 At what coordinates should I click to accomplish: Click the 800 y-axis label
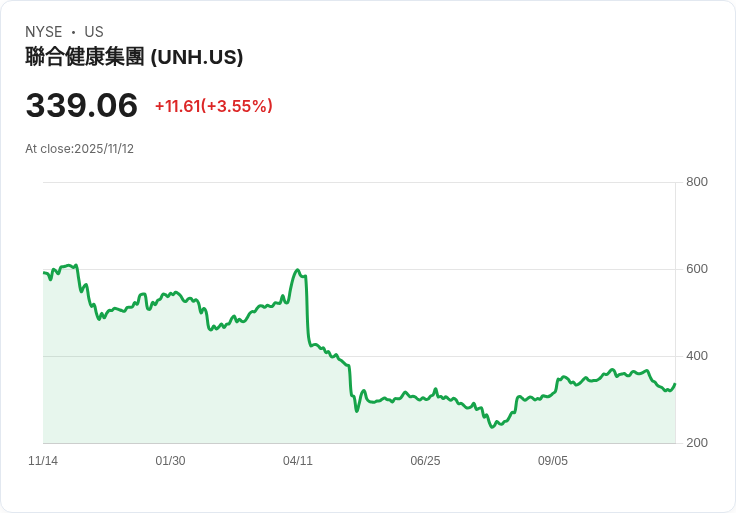[x=697, y=182]
